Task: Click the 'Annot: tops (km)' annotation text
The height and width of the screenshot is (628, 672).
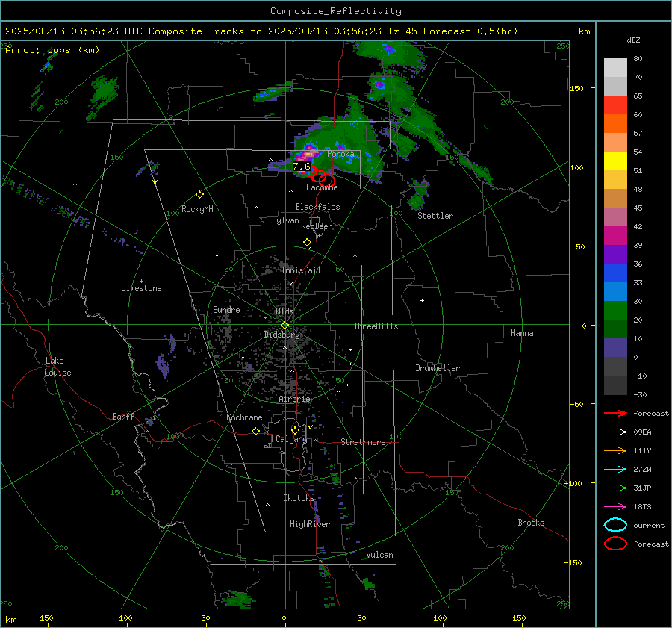Action: click(x=52, y=50)
